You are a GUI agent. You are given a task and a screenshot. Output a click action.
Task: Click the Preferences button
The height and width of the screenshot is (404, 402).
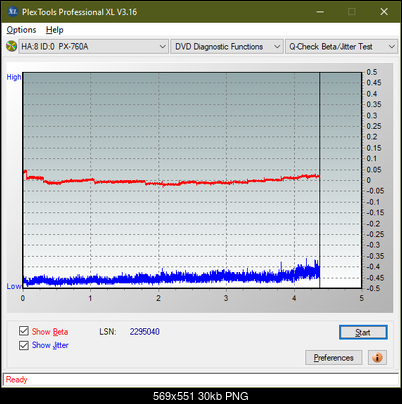(x=333, y=357)
